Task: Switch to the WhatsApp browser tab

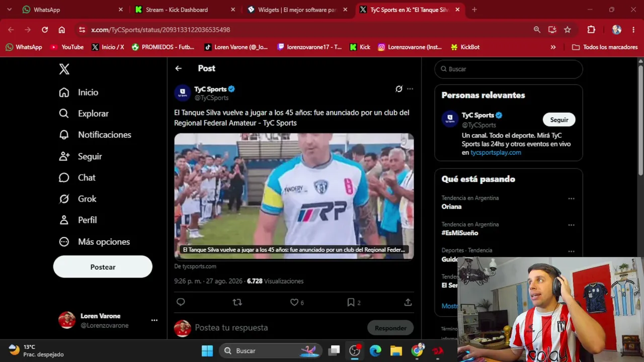Action: (x=72, y=10)
